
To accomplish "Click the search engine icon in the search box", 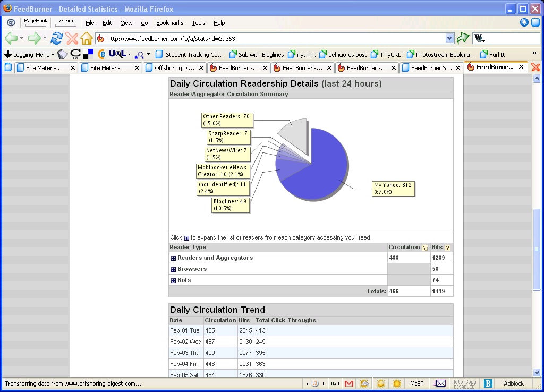I will [480, 38].
